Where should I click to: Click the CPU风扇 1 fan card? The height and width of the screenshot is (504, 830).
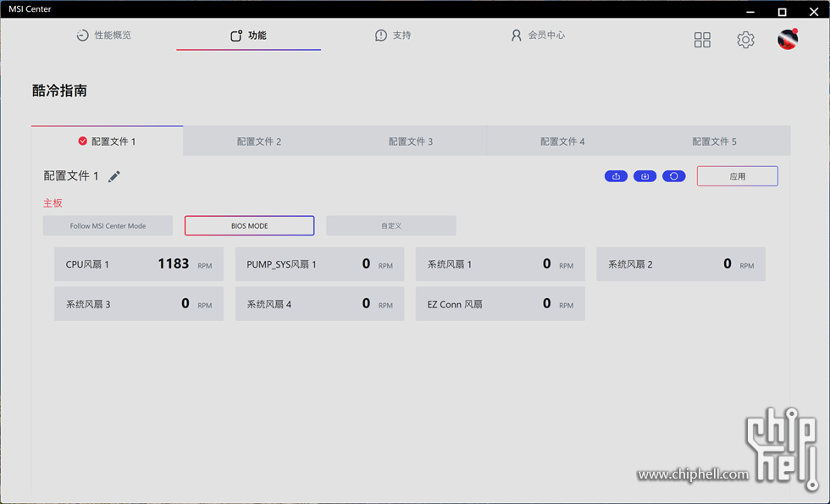coord(139,264)
